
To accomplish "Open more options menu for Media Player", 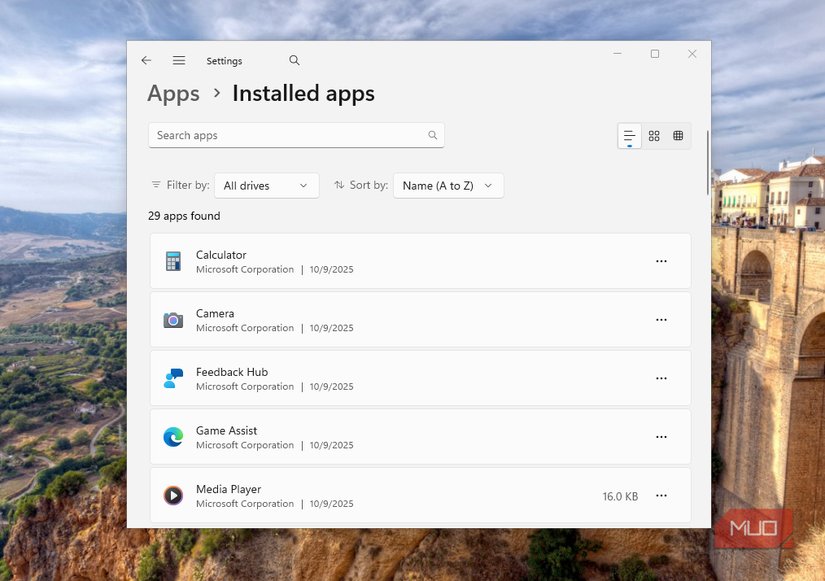I will [x=661, y=496].
